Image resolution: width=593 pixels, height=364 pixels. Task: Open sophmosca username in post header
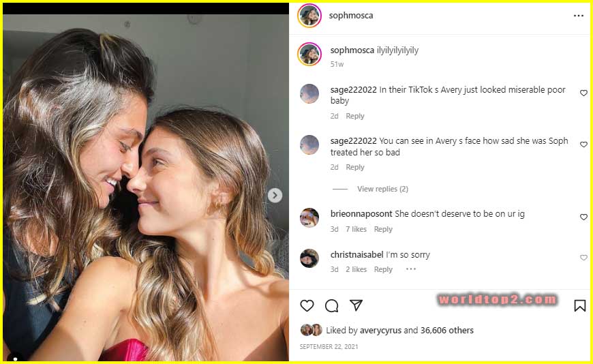coord(351,15)
